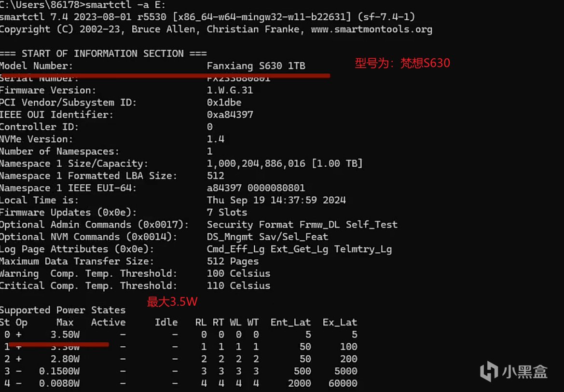
Task: Select the Supported Power States heading
Action: 63,310
